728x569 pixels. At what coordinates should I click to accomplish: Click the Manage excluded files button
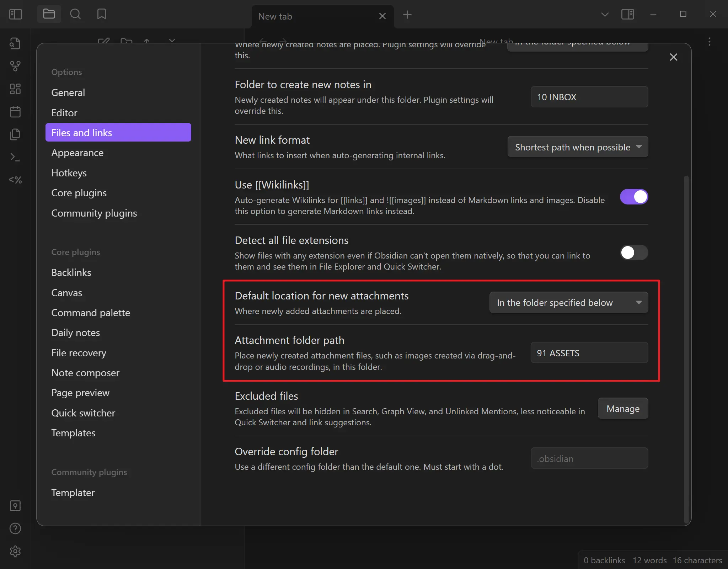[x=623, y=409]
